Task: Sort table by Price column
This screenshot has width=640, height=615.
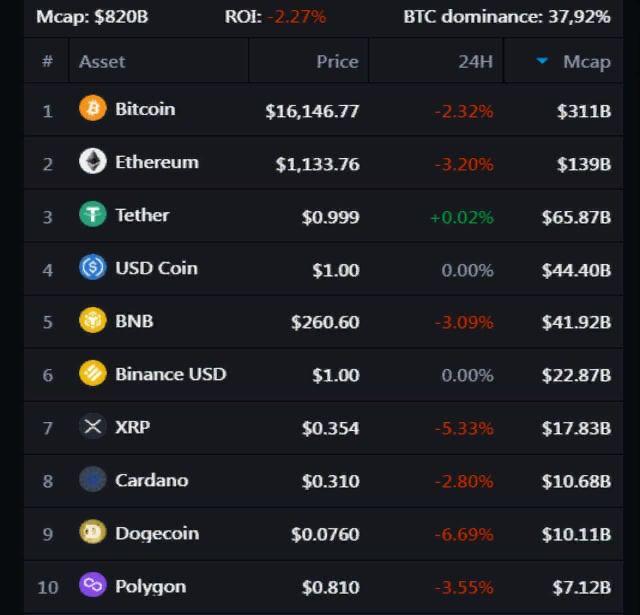Action: point(337,61)
